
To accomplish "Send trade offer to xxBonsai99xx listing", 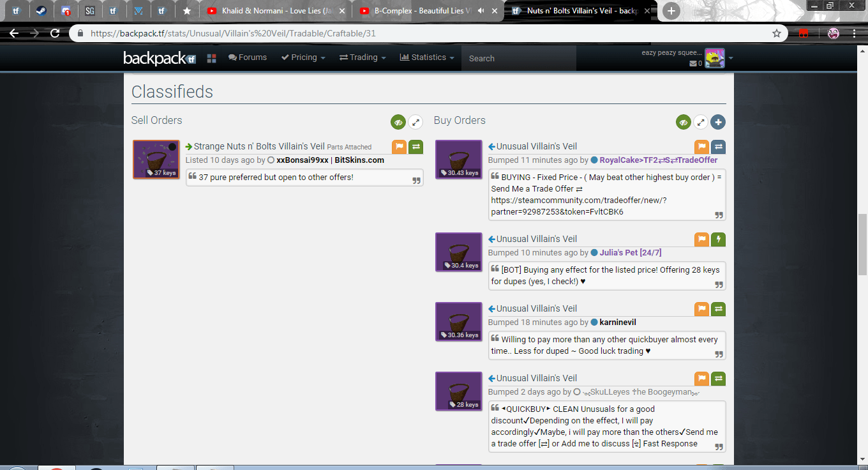I will click(415, 147).
